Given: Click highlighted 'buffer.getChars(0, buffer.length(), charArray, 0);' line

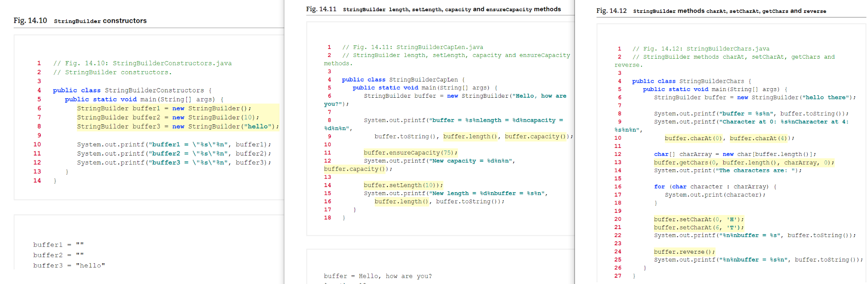Looking at the screenshot, I should pyautogui.click(x=744, y=163).
